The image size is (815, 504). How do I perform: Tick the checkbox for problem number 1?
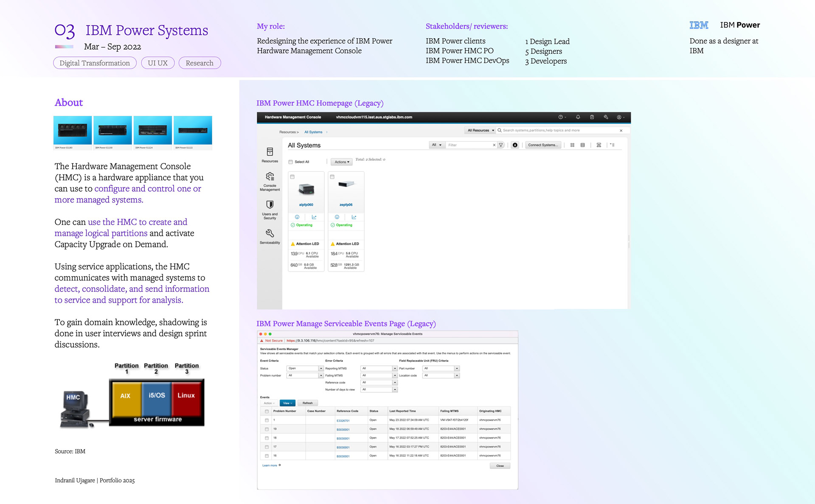267,420
